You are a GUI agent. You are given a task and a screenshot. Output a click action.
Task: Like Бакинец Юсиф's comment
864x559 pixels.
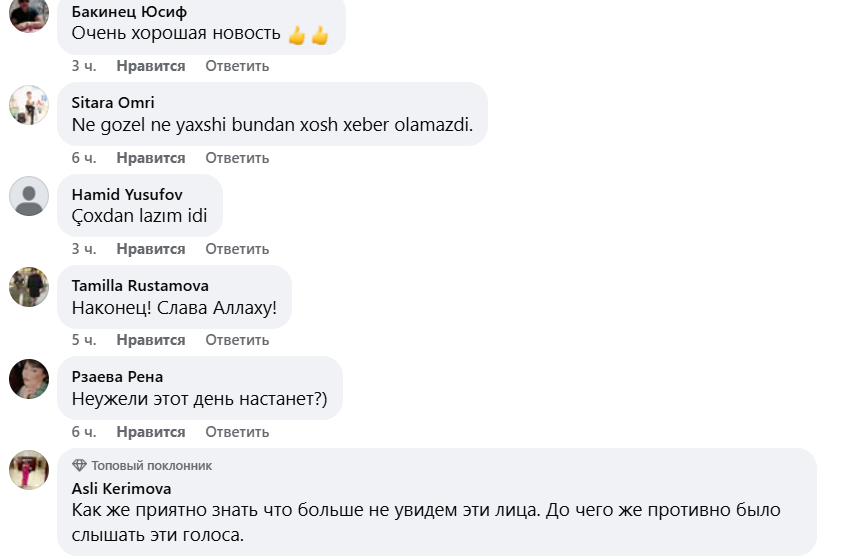150,66
